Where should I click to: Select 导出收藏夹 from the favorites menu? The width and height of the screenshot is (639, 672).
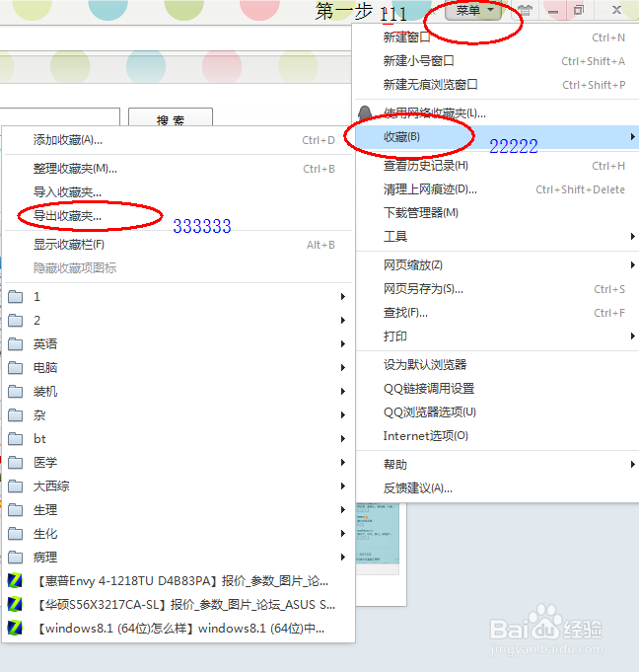coord(67,215)
